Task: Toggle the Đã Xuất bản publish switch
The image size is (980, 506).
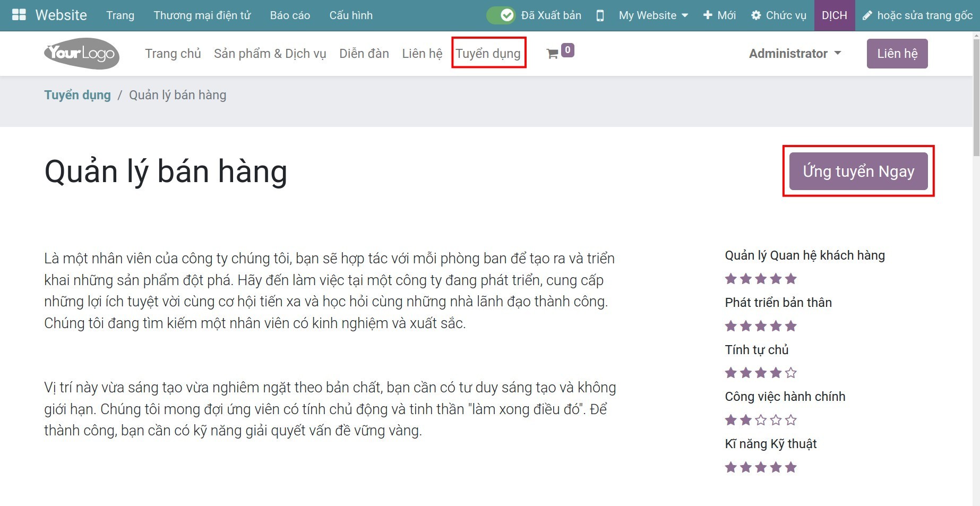Action: (501, 15)
